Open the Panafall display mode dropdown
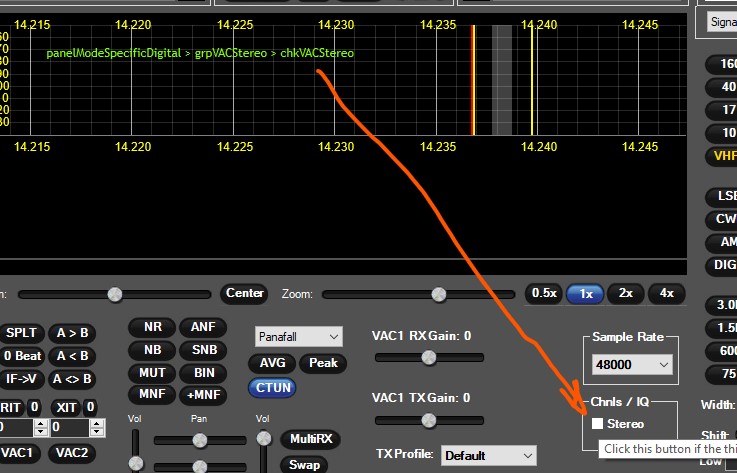This screenshot has width=737, height=473. tap(298, 336)
